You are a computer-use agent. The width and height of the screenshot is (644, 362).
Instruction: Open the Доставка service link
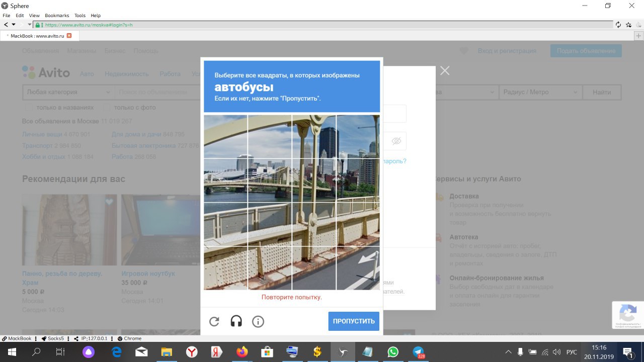[464, 196]
